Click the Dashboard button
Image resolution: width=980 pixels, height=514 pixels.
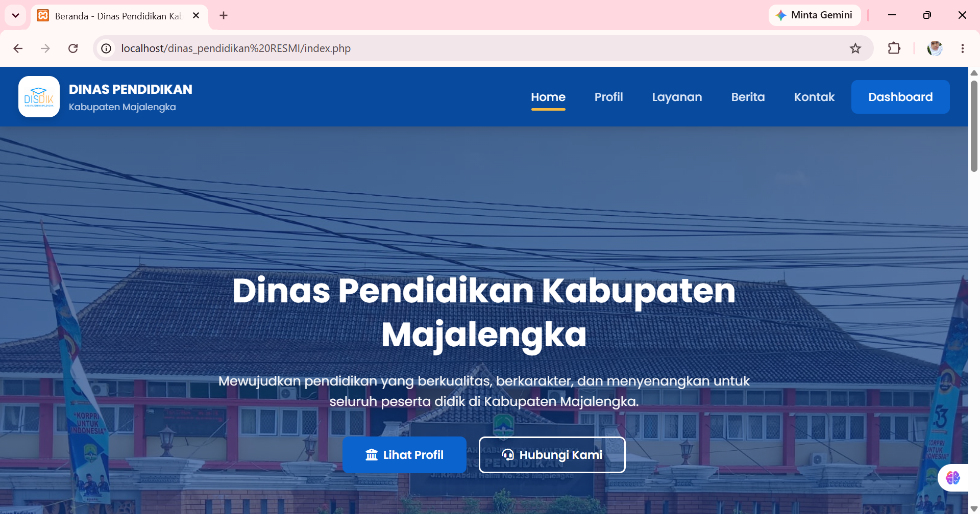coord(900,97)
